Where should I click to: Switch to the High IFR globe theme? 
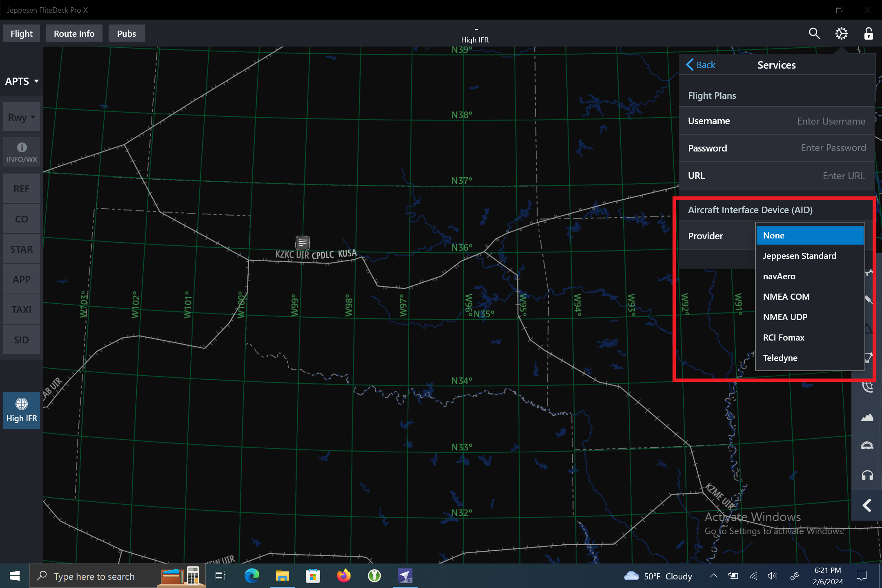(x=22, y=410)
